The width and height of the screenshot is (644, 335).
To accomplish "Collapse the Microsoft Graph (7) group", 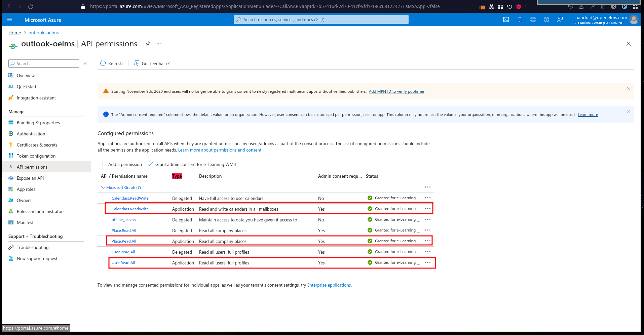I will click(103, 187).
